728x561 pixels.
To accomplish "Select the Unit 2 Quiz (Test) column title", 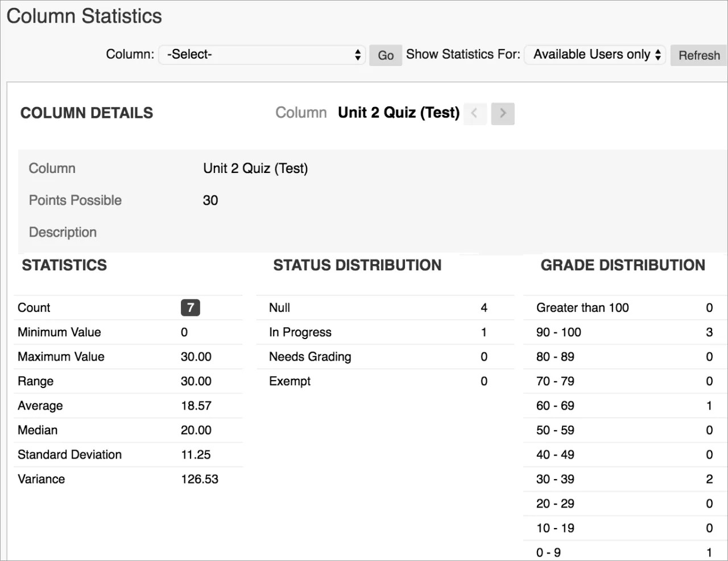I will pos(398,112).
